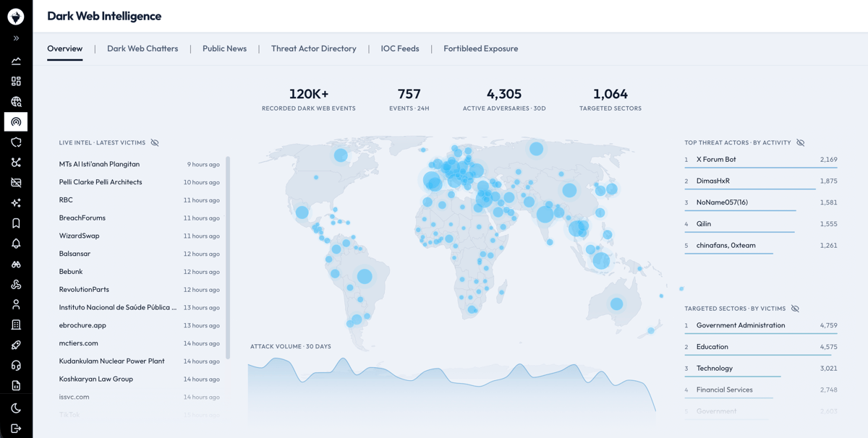This screenshot has width=868, height=438.
Task: Click the 757 events 24h stat
Action: click(409, 99)
